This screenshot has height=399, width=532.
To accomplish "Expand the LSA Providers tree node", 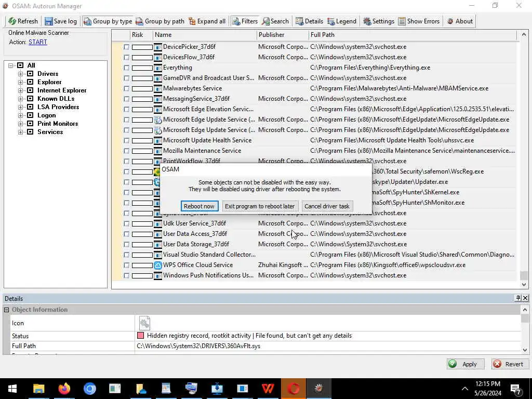I will 20,107.
